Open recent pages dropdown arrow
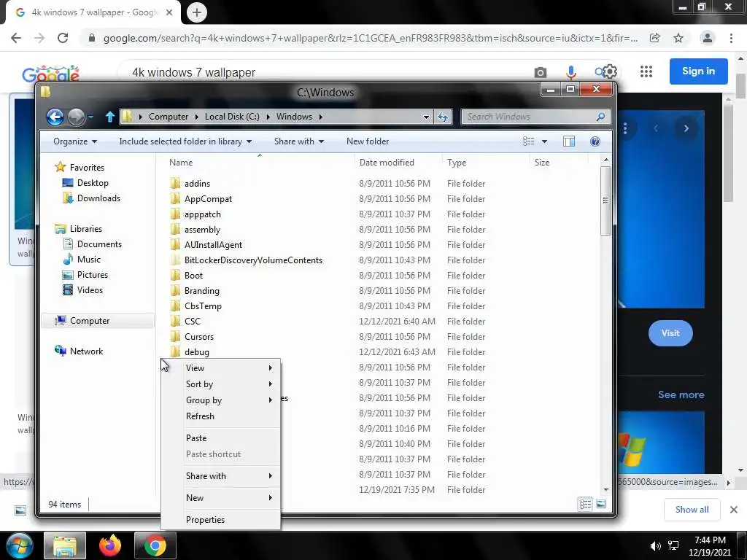The width and height of the screenshot is (747, 560). pyautogui.click(x=90, y=117)
